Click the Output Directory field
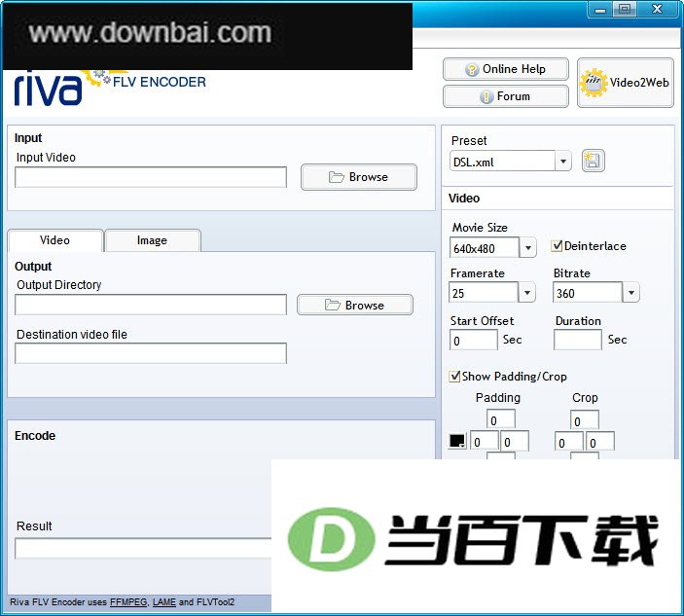Screen dimensions: 684x616 pyautogui.click(x=151, y=305)
